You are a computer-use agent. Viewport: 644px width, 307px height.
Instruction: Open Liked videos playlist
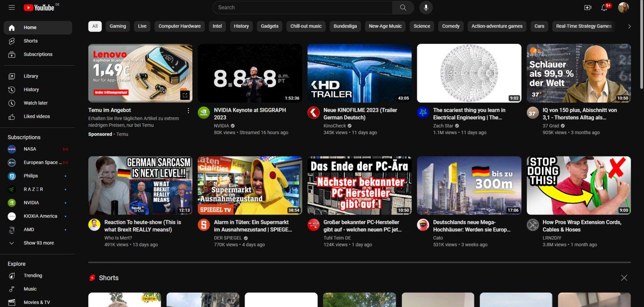coord(38,117)
